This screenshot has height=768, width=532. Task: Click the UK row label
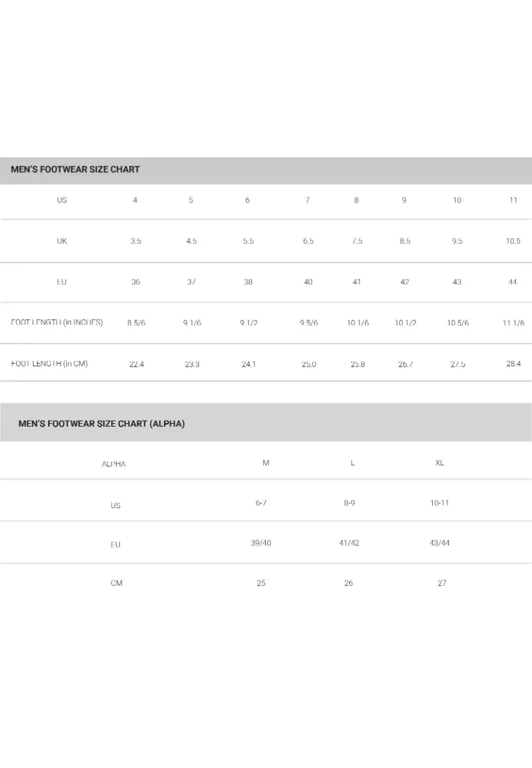(x=62, y=241)
